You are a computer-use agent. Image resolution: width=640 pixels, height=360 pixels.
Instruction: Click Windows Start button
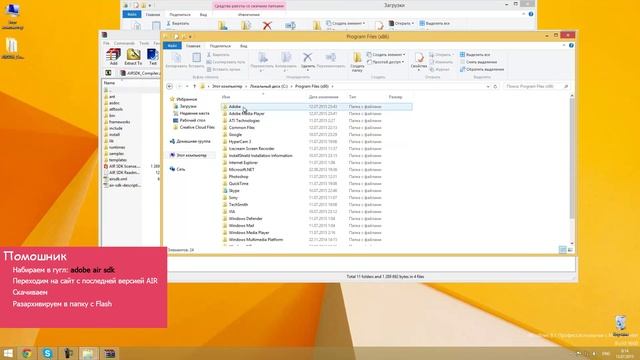click(8, 353)
